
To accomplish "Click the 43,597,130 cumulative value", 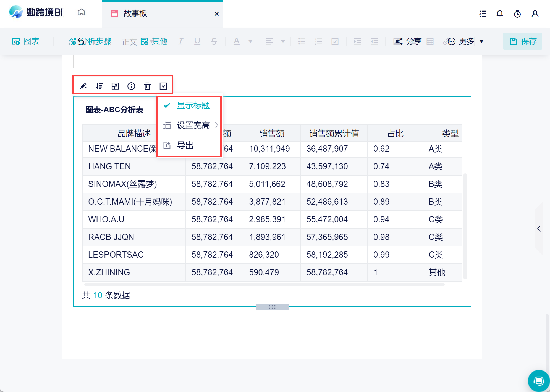I will coord(327,166).
